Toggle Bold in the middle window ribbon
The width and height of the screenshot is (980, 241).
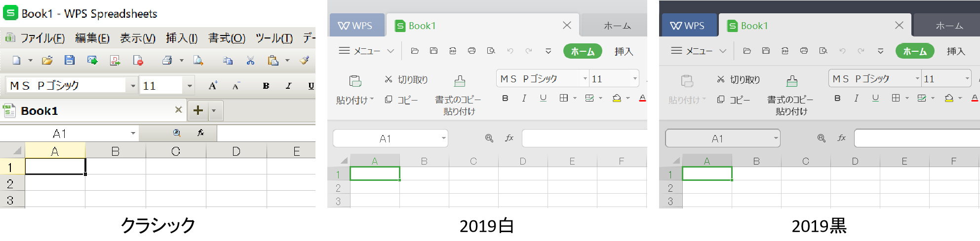point(505,98)
